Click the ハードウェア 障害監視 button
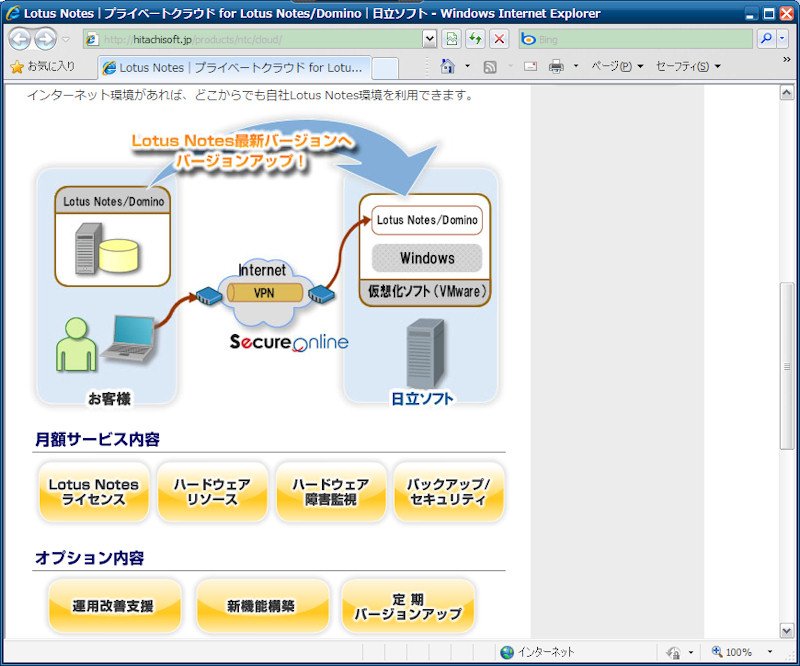The width and height of the screenshot is (800, 666). coord(331,492)
